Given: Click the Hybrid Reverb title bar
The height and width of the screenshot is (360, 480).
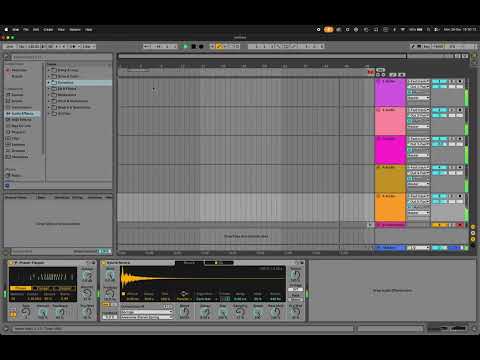Looking at the screenshot, I should pyautogui.click(x=138, y=263).
